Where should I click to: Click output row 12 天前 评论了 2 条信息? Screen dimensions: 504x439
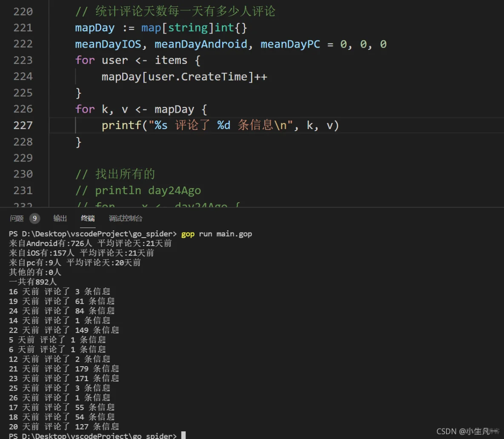coord(60,359)
